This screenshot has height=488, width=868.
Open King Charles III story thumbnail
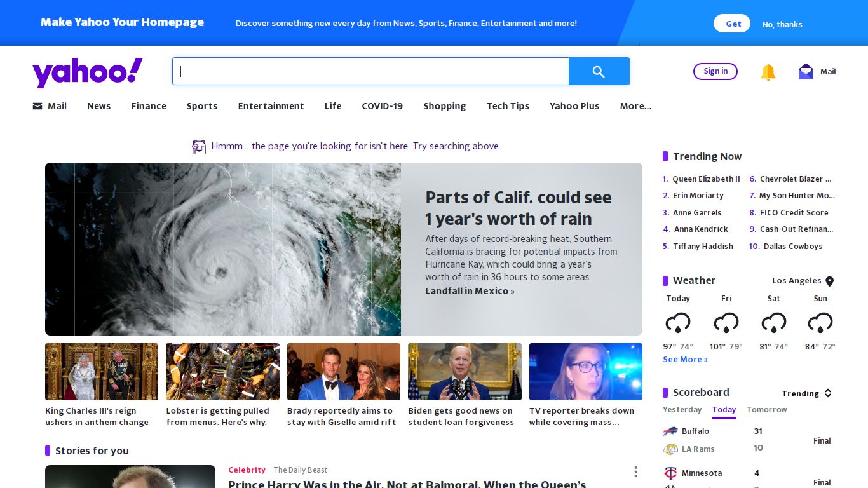[x=102, y=372]
